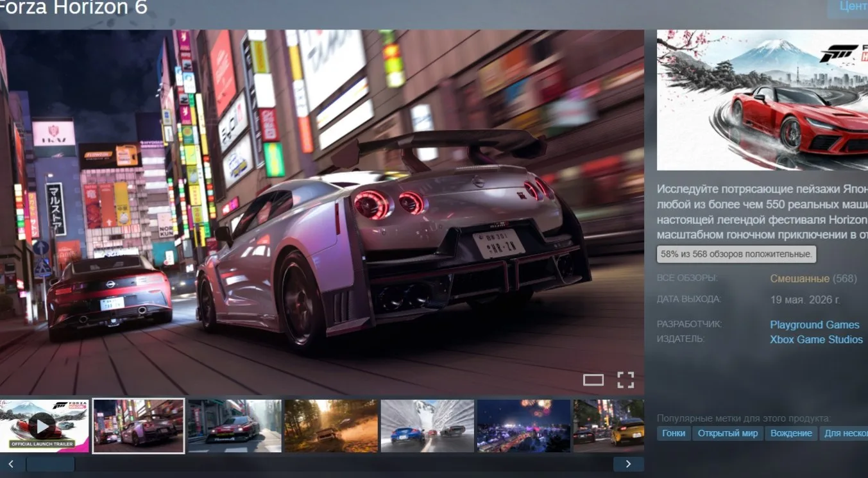Click the description line starting 'Исследуйте потрясающие пейзажи'

click(x=762, y=189)
